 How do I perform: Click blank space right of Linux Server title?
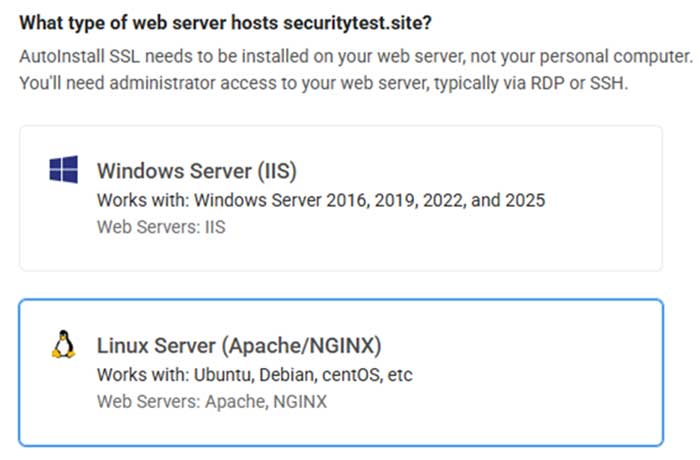[520, 347]
